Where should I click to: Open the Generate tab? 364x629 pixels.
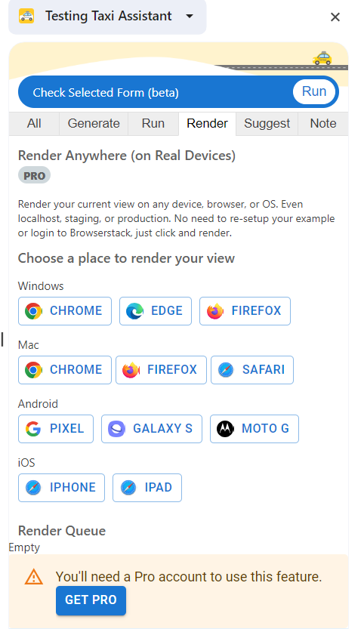pyautogui.click(x=94, y=124)
